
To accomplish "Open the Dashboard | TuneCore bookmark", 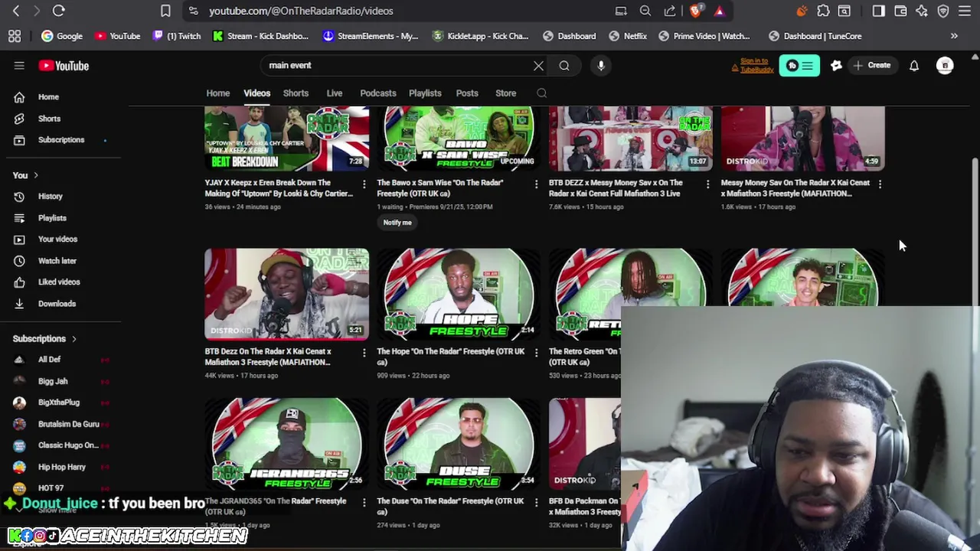I will pos(815,36).
